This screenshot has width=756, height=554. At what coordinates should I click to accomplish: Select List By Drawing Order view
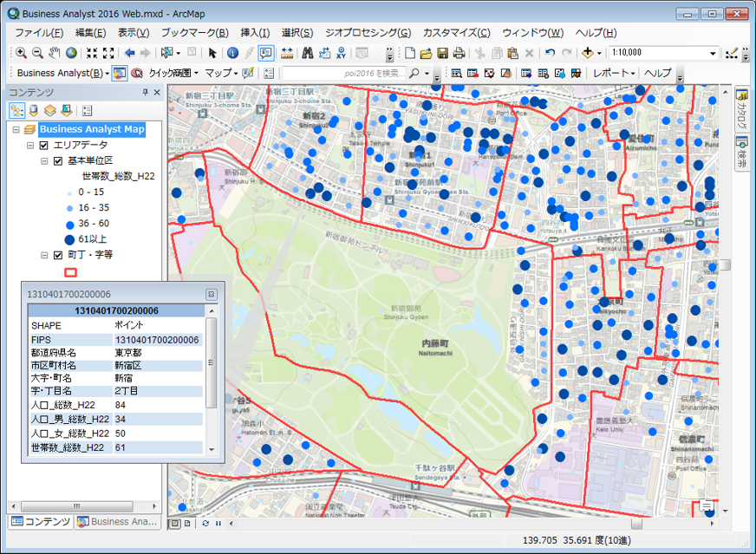click(16, 111)
